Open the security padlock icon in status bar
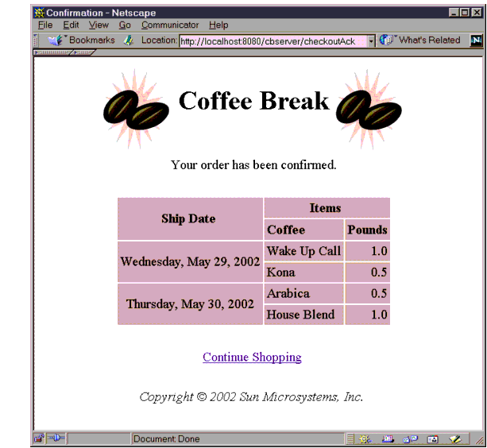 click(x=39, y=438)
